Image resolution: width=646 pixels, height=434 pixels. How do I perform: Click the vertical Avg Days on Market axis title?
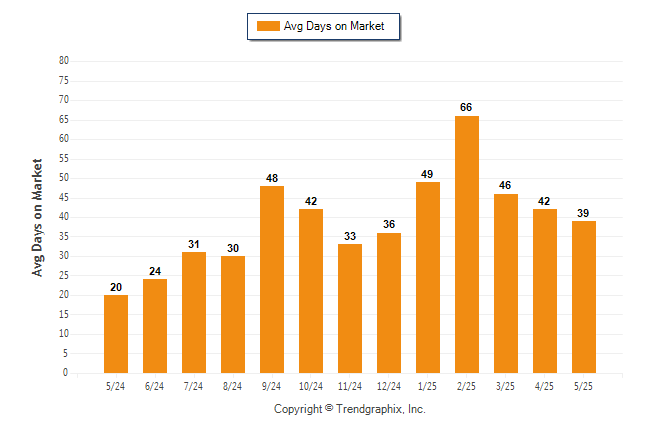point(37,218)
